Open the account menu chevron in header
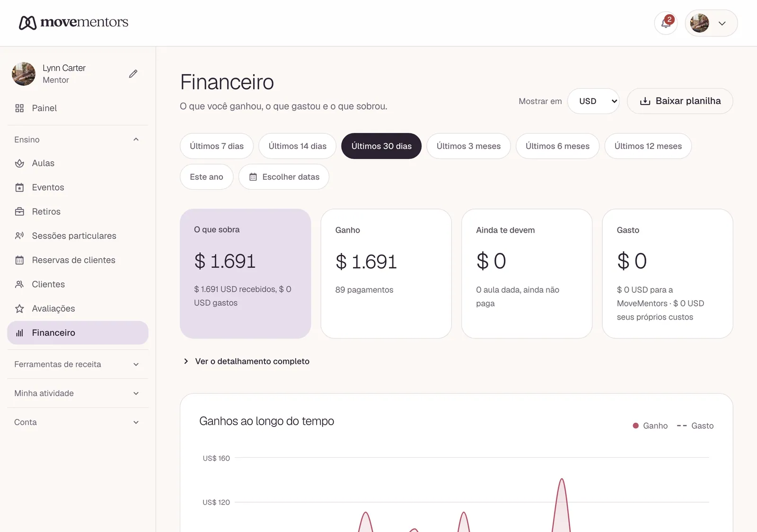Image resolution: width=757 pixels, height=532 pixels. pyautogui.click(x=722, y=23)
